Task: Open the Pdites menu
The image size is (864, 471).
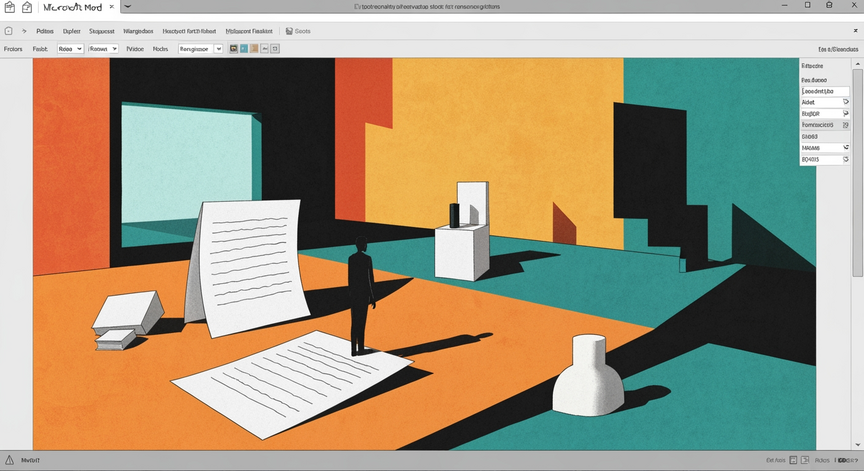Action: coord(45,31)
